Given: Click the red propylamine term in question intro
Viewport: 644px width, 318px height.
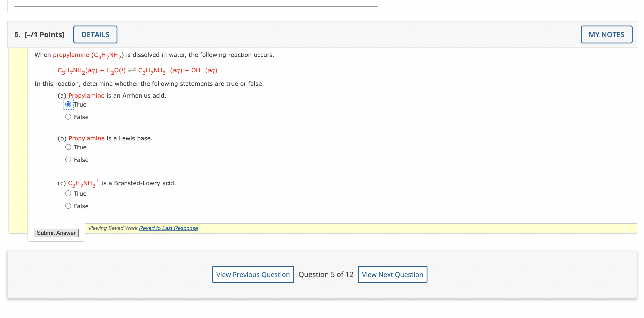Looking at the screenshot, I should pos(71,55).
